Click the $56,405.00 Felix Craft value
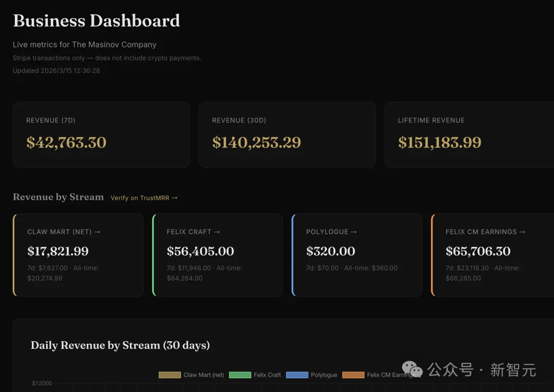Viewport: 554px width, 392px height. click(200, 252)
